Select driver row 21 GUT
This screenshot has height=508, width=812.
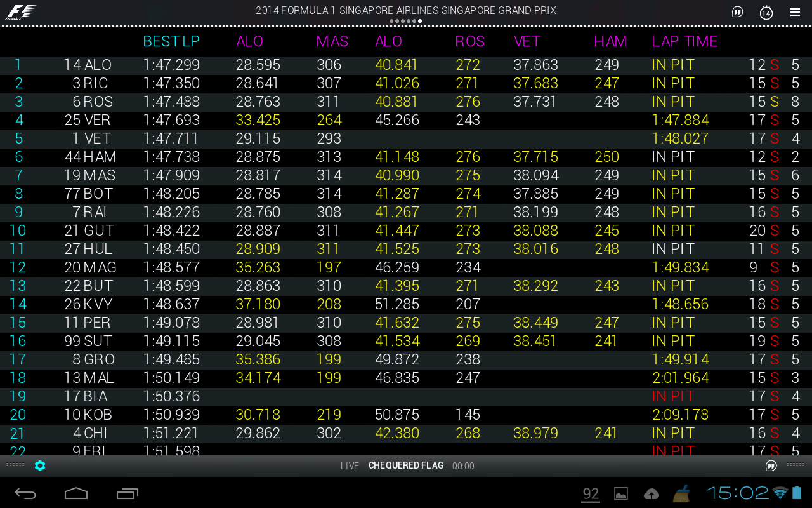coord(406,231)
